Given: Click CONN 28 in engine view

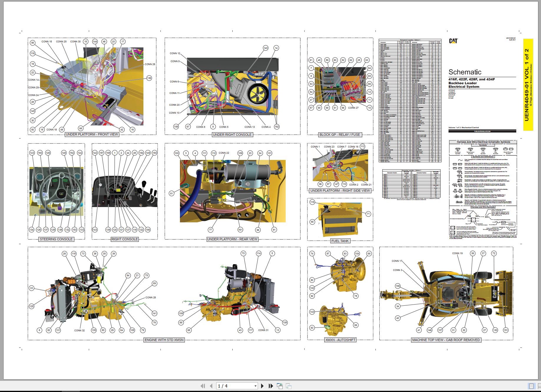Looking at the screenshot, I should [x=150, y=297].
